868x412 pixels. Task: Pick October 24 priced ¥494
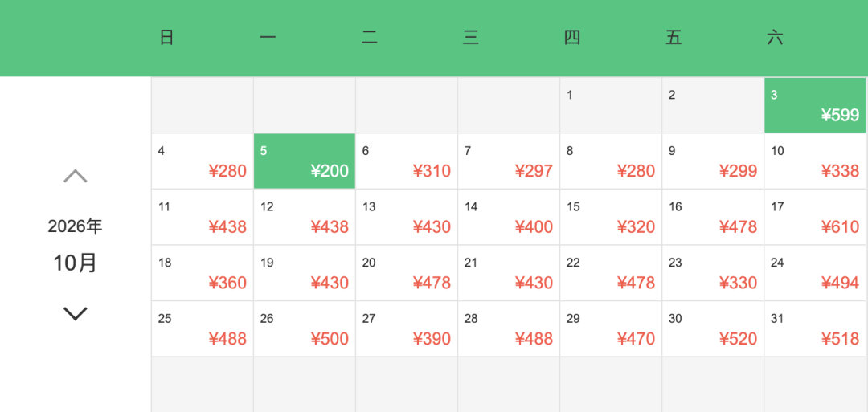pyautogui.click(x=815, y=273)
